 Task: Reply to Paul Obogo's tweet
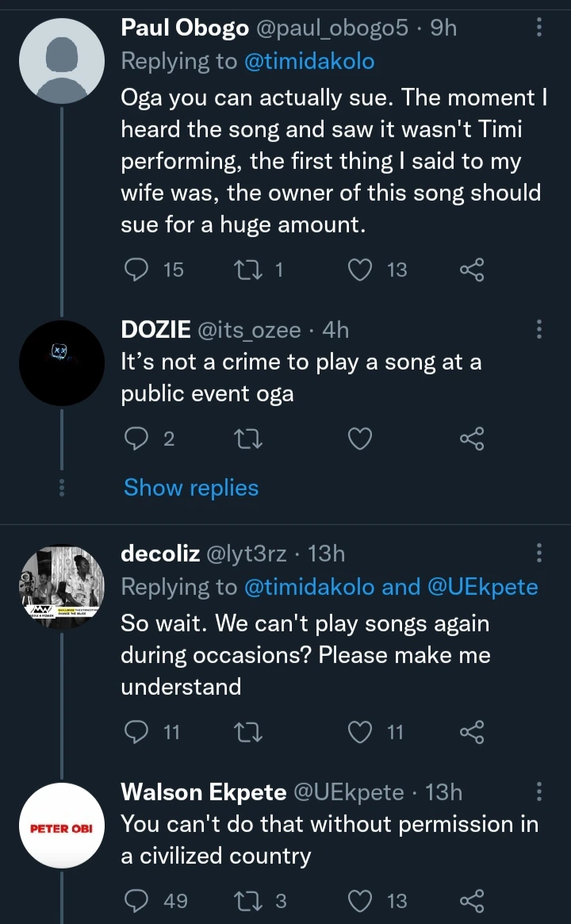(x=138, y=270)
